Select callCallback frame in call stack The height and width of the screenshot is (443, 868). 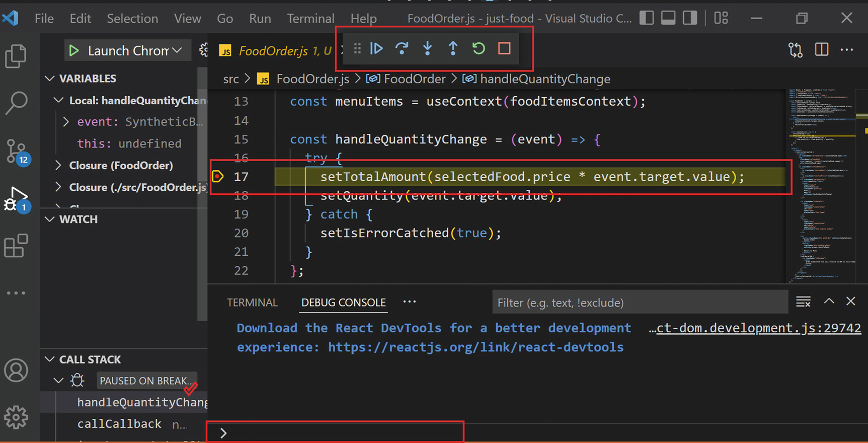tap(119, 424)
